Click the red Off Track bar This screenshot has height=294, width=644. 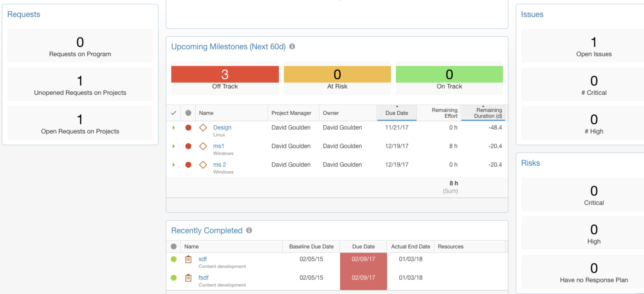pos(225,74)
